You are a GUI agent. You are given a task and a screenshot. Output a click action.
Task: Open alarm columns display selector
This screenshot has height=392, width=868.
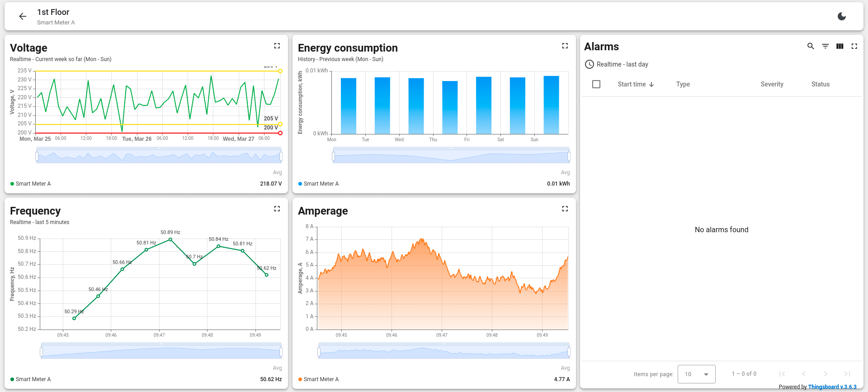point(840,46)
